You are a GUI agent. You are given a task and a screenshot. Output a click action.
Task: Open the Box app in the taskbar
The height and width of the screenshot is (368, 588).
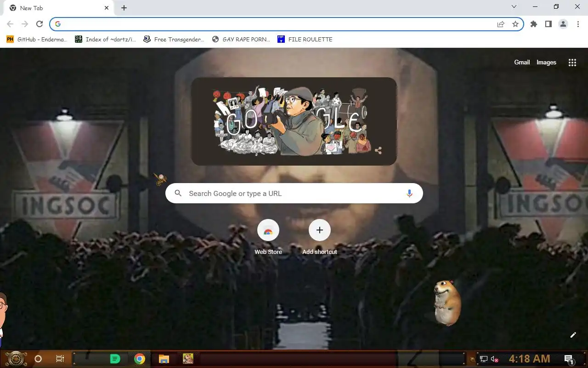(x=188, y=359)
